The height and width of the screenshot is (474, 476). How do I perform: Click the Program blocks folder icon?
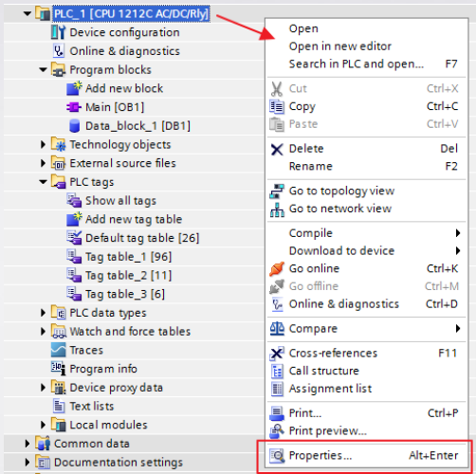pos(59,69)
